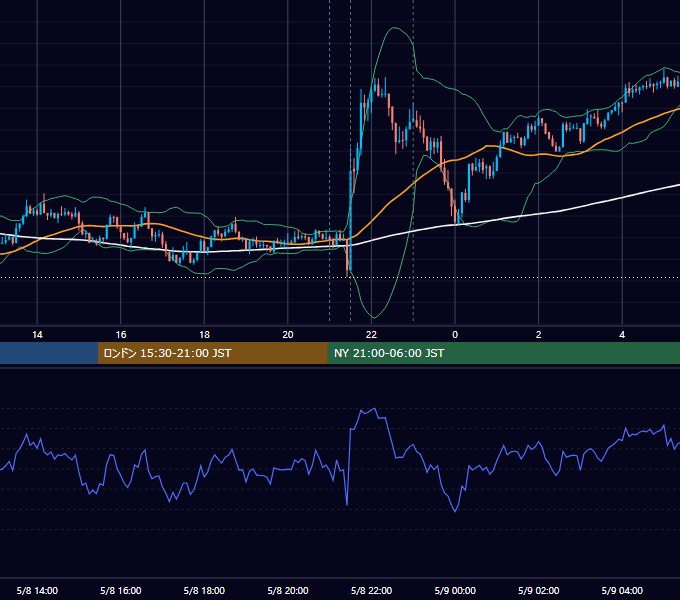The height and width of the screenshot is (600, 680).
Task: Select the '20' hour label on upper axis
Action: click(x=288, y=335)
